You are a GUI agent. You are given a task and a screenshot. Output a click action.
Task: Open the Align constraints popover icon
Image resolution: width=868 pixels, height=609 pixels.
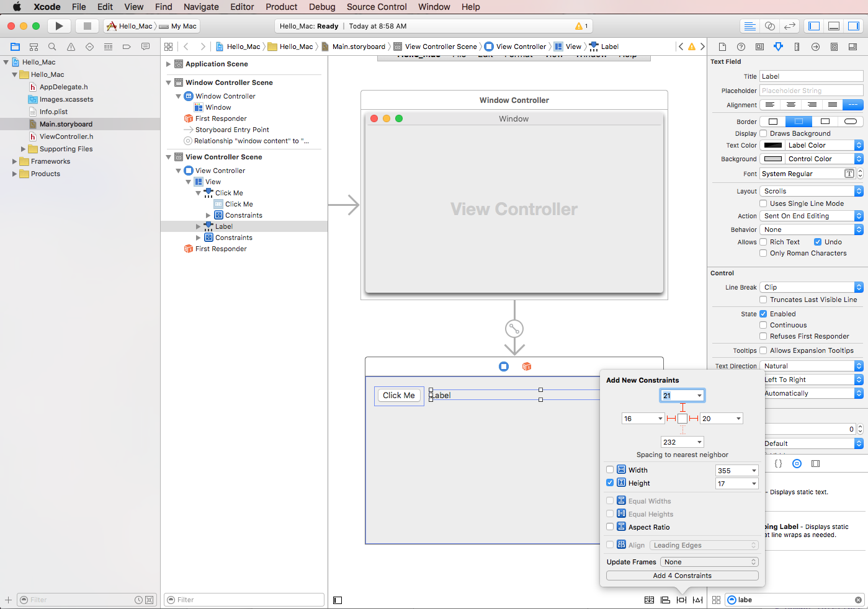coord(665,600)
